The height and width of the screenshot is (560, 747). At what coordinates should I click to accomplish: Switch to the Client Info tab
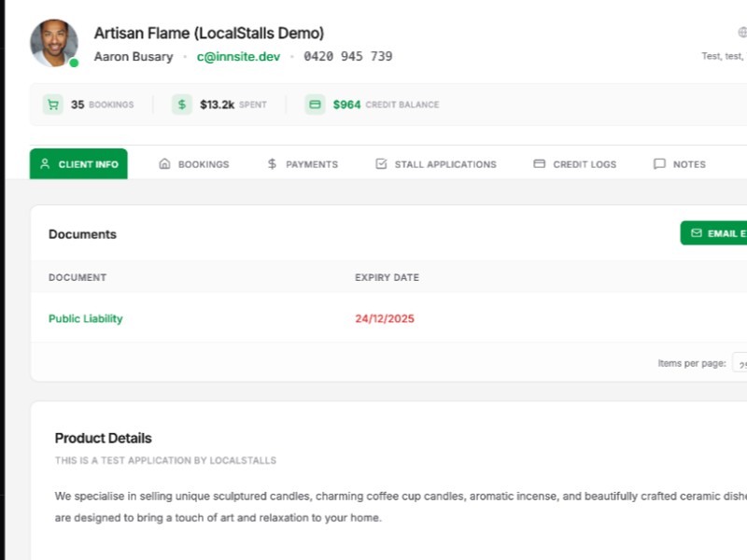(79, 164)
